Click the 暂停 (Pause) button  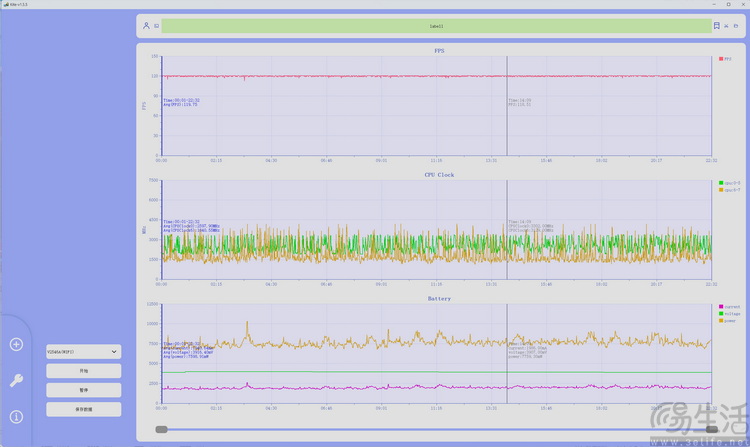(83, 390)
